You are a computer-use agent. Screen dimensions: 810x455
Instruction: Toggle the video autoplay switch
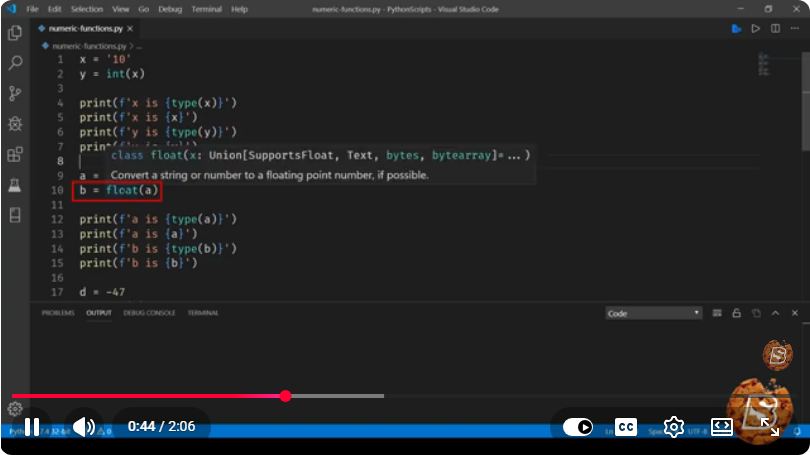(578, 427)
